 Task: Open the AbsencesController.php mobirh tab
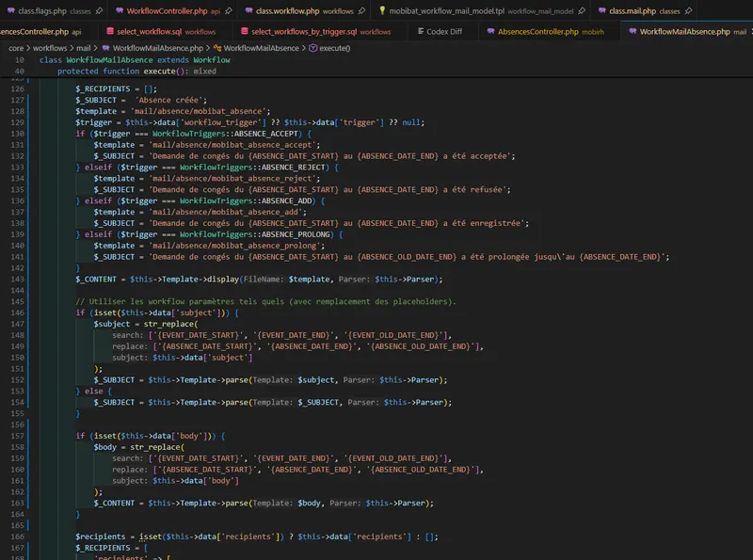tap(552, 31)
